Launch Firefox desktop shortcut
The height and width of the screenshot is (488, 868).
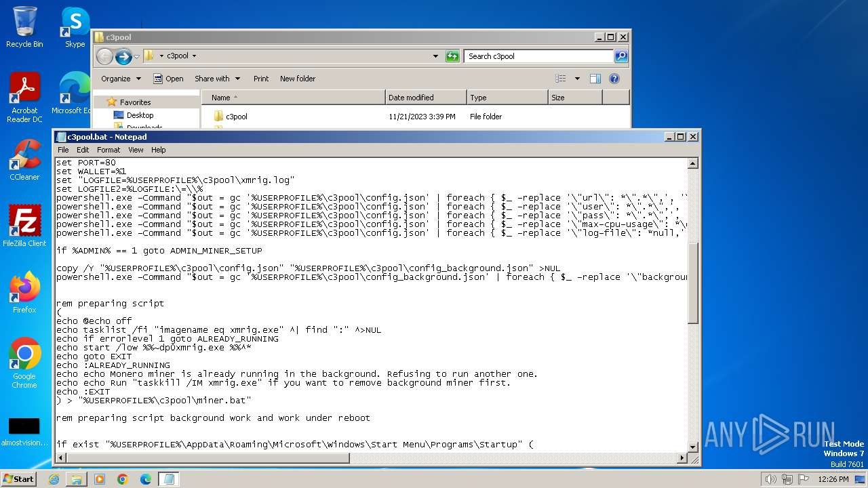pyautogui.click(x=24, y=293)
